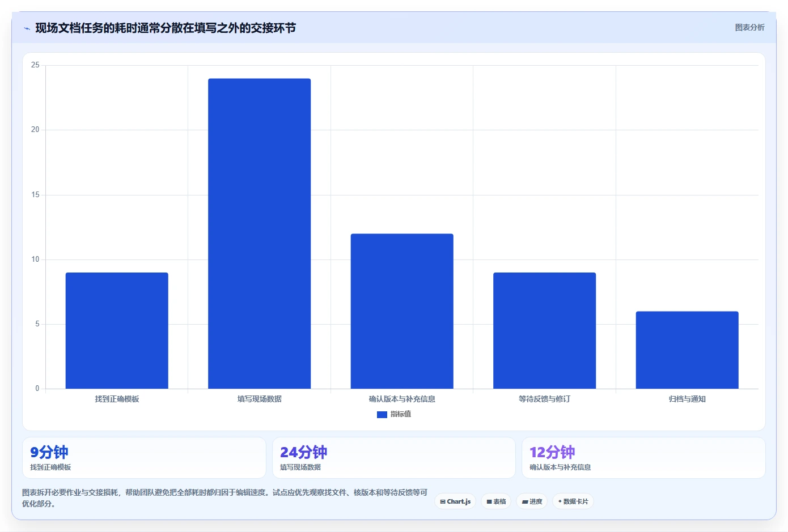The height and width of the screenshot is (532, 788).
Task: Toggle the 指标值 legend swatch
Action: [x=382, y=415]
